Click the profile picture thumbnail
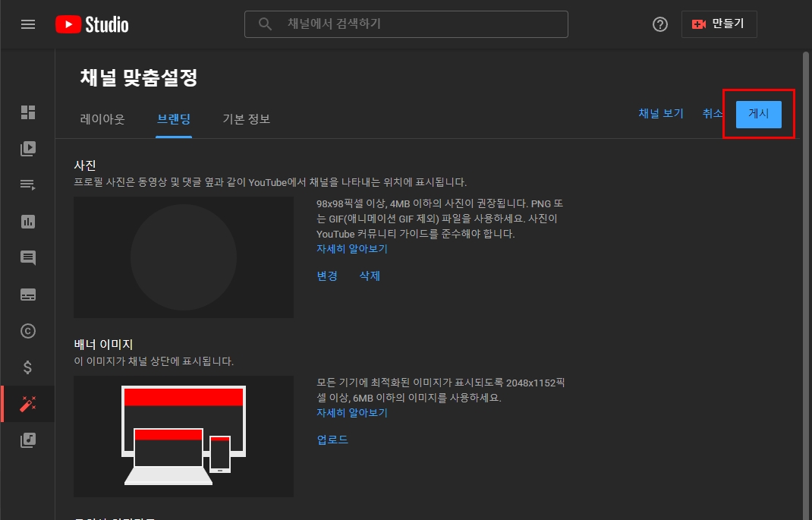812x520 pixels. click(183, 257)
